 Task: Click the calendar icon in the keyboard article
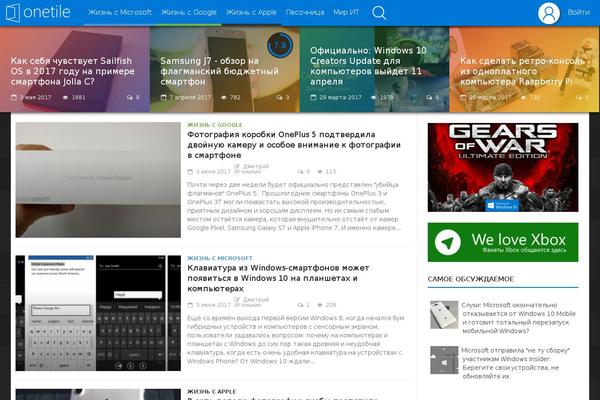point(190,305)
